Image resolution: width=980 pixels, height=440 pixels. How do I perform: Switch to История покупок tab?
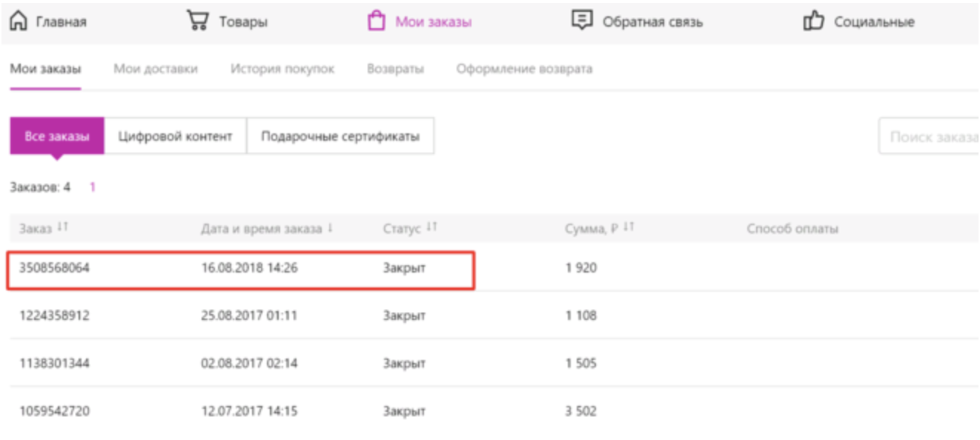pos(282,69)
